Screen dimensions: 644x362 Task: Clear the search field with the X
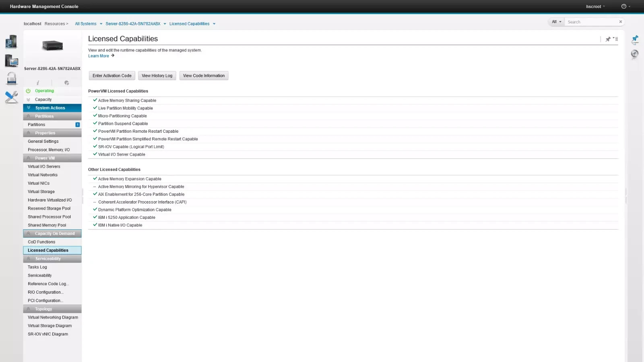click(x=620, y=22)
